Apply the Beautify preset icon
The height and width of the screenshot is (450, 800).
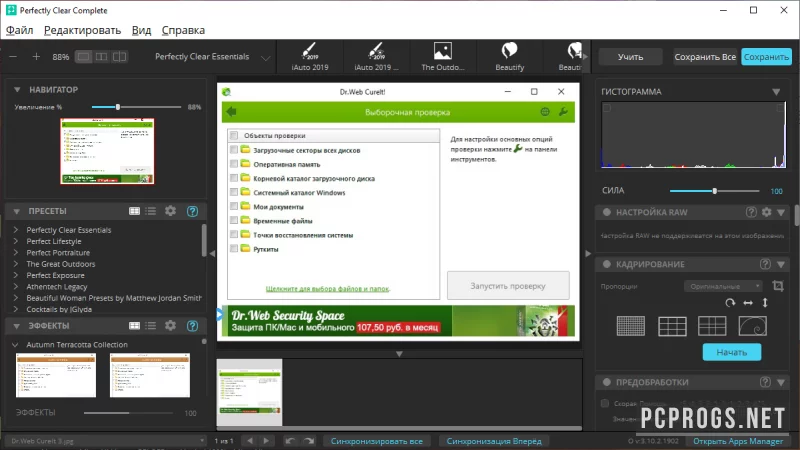click(509, 57)
